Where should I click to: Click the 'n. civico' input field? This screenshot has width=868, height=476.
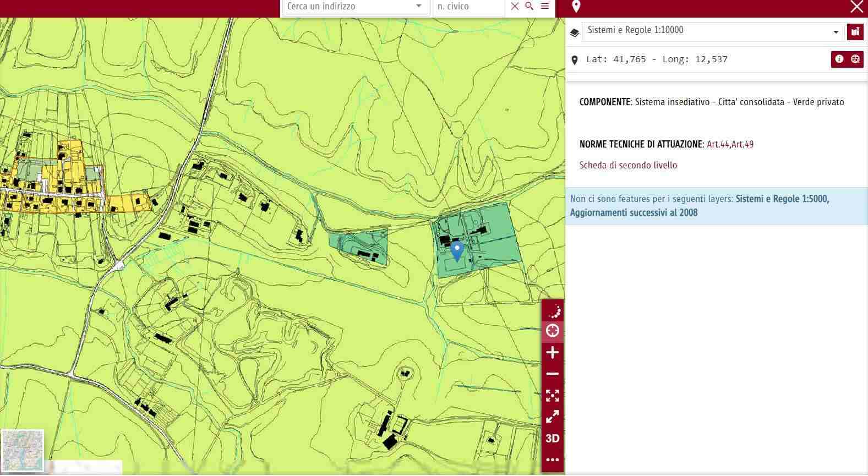tap(468, 7)
